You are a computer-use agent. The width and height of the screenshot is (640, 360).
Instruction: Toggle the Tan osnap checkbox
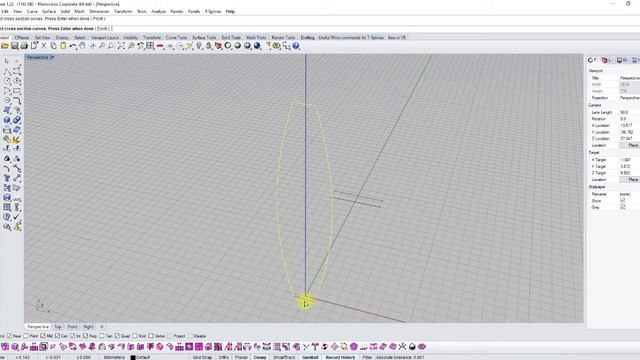coord(102,336)
